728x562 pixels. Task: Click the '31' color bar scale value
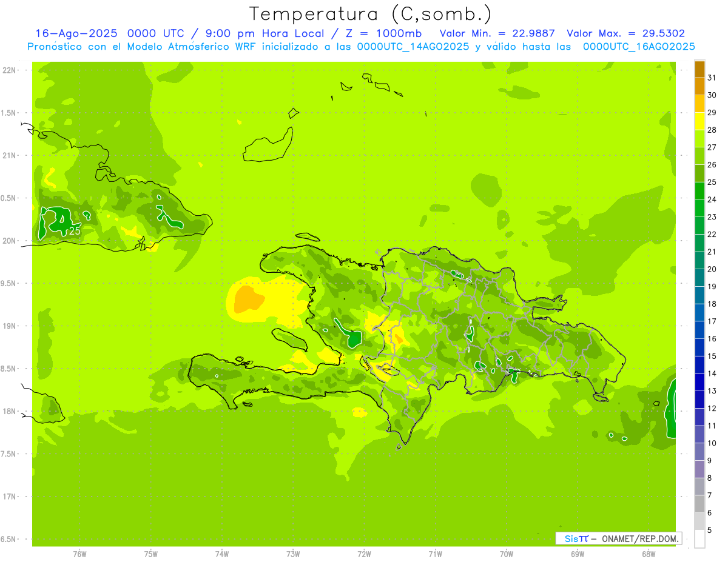pos(712,78)
